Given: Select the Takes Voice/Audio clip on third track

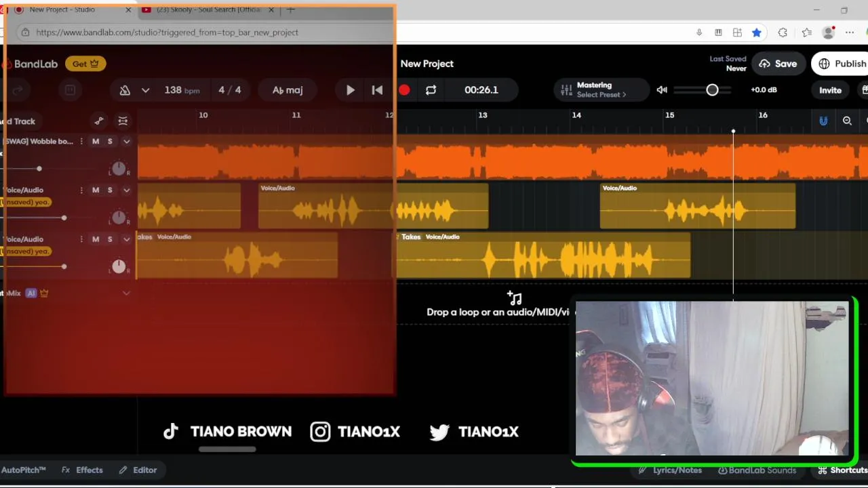Looking at the screenshot, I should pos(542,256).
